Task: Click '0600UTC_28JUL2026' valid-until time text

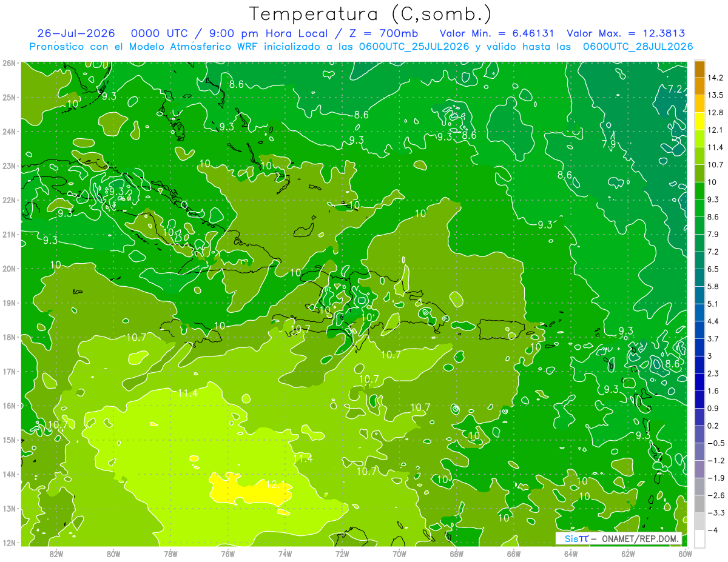Action: 638,47
